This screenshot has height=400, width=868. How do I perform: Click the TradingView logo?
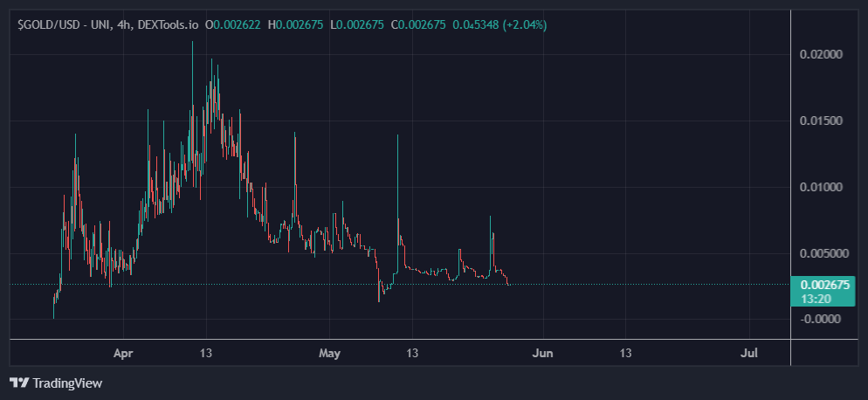click(57, 383)
